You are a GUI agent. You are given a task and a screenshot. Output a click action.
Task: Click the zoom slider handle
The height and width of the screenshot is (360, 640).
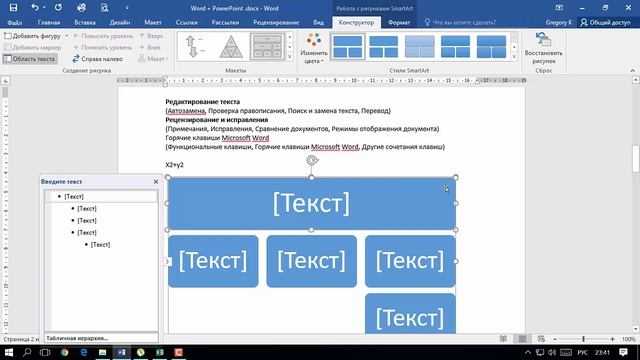point(584,339)
